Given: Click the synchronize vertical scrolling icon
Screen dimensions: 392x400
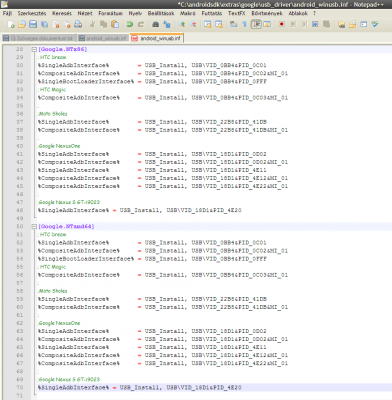Looking at the screenshot, I should pyautogui.click(x=208, y=24).
